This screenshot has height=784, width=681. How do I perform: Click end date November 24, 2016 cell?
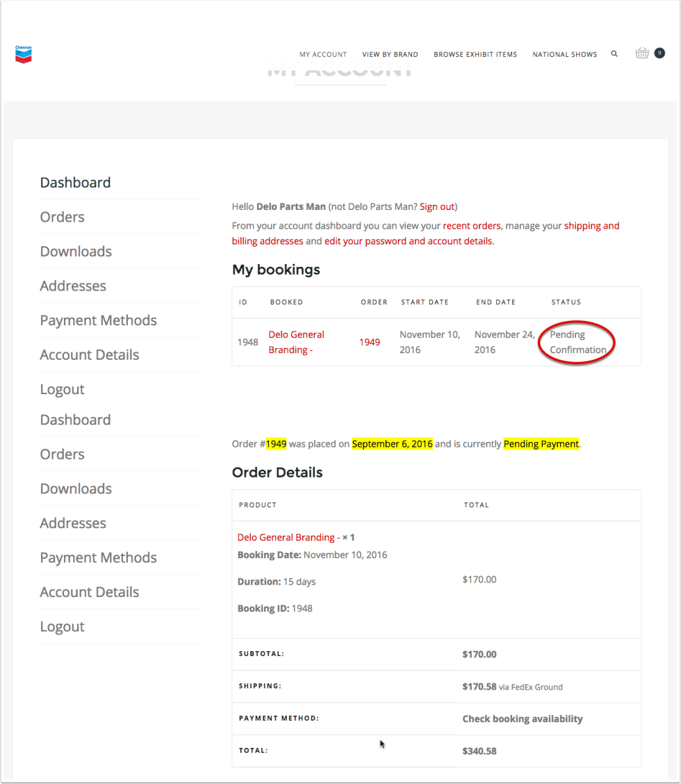tap(504, 342)
